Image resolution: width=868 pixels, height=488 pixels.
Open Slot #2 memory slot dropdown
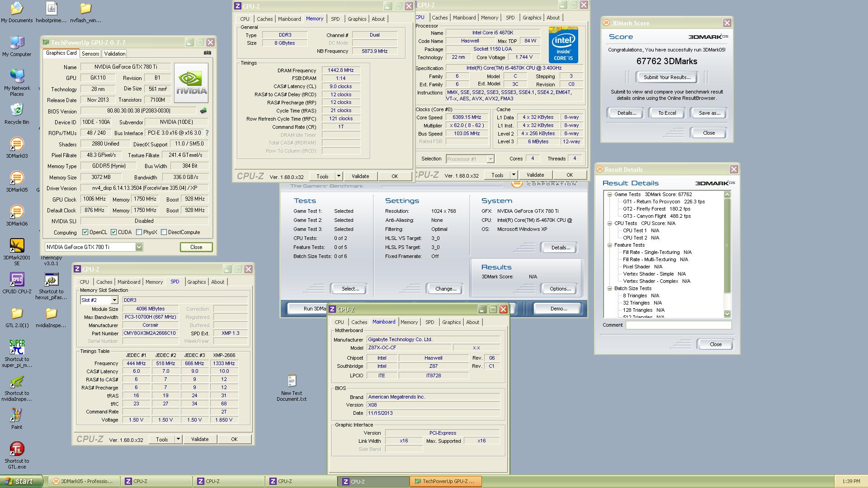[x=114, y=300]
